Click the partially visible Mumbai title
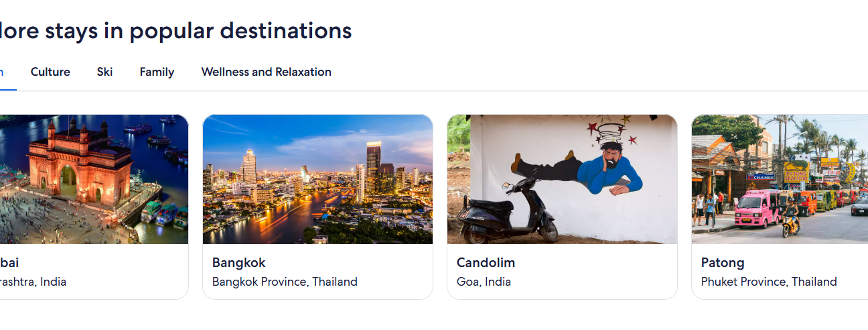 [x=9, y=262]
